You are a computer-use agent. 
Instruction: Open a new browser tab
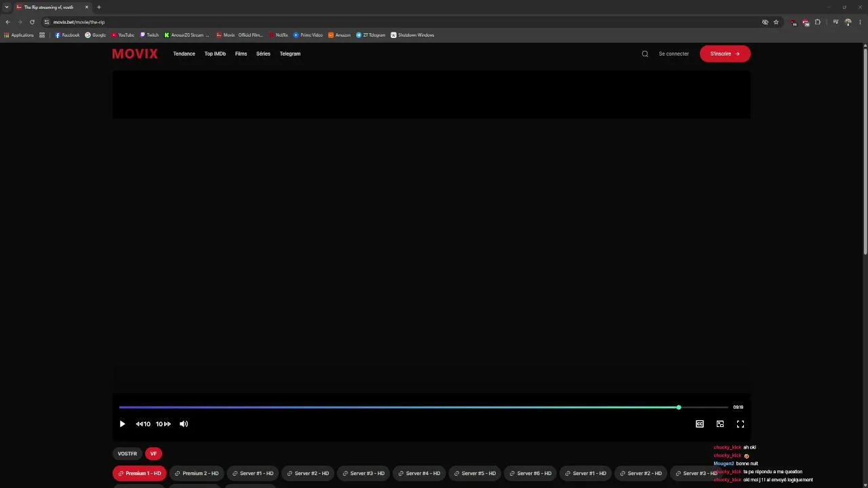(99, 7)
